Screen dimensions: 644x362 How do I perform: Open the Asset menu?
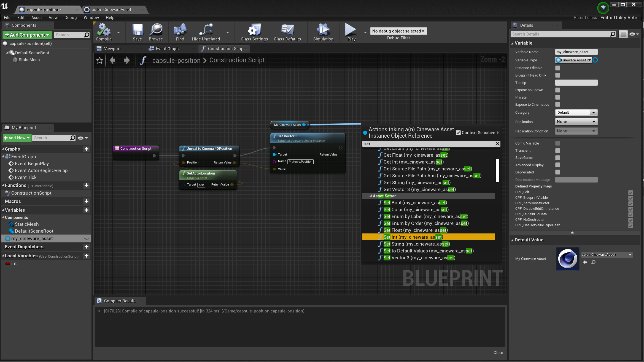pyautogui.click(x=37, y=18)
